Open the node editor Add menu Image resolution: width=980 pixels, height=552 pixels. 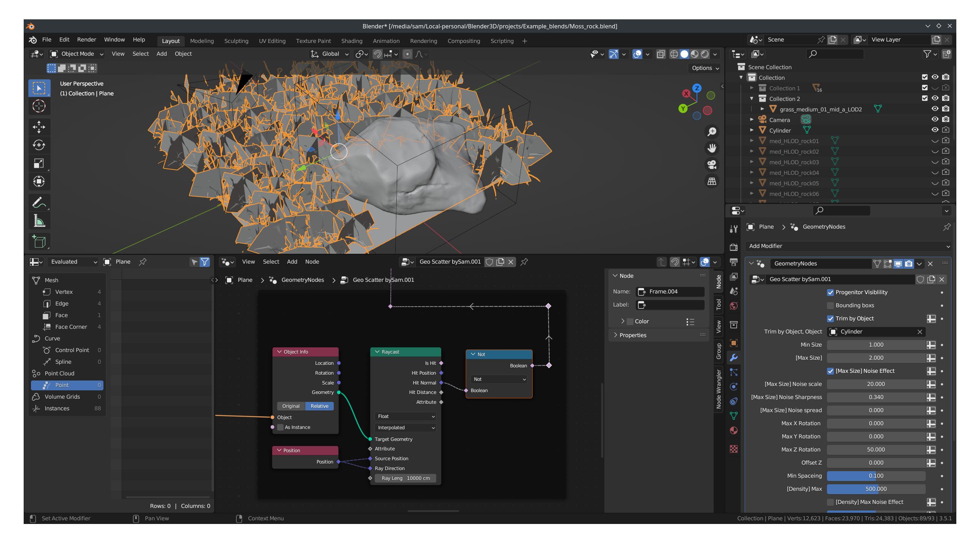(x=292, y=261)
